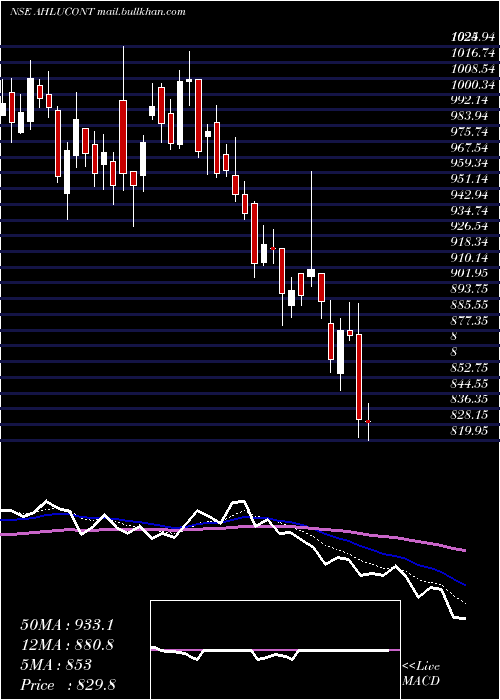Click inside the MACD indicator panel
The width and height of the screenshot is (500, 700).
tap(275, 650)
